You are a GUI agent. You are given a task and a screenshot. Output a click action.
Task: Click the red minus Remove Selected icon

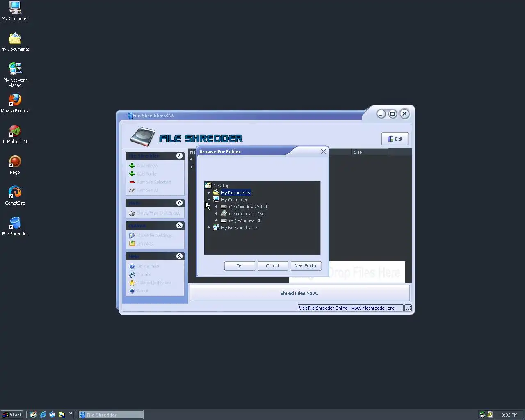coord(132,182)
